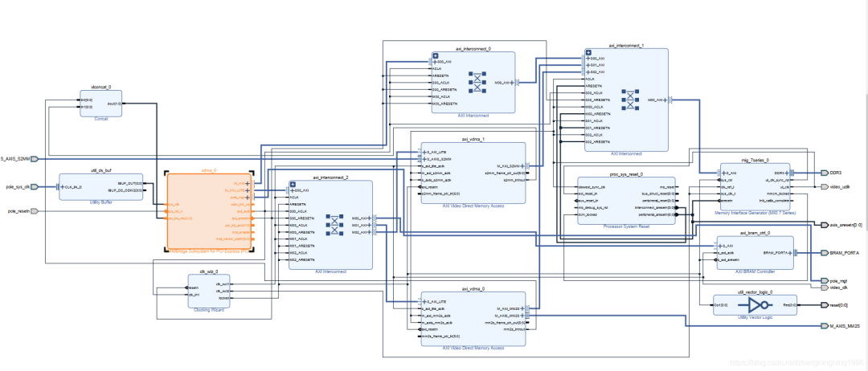The image size is (868, 371).
Task: Expand S_AXI interface pin on axi_bram_ctrl_0
Action: coord(722,245)
